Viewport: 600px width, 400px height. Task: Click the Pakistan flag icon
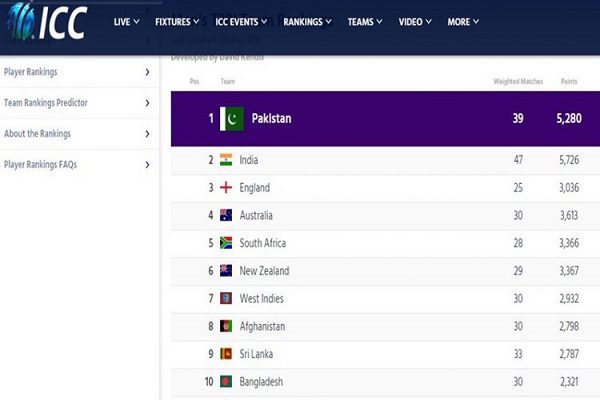232,119
